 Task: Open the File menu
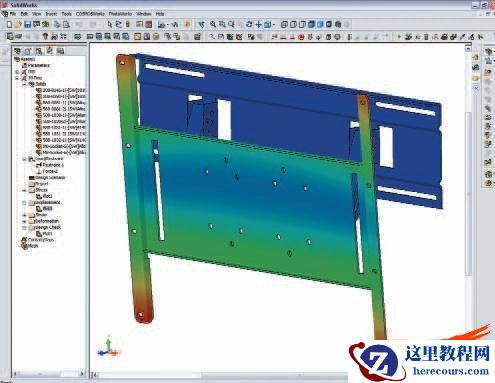click(x=13, y=14)
